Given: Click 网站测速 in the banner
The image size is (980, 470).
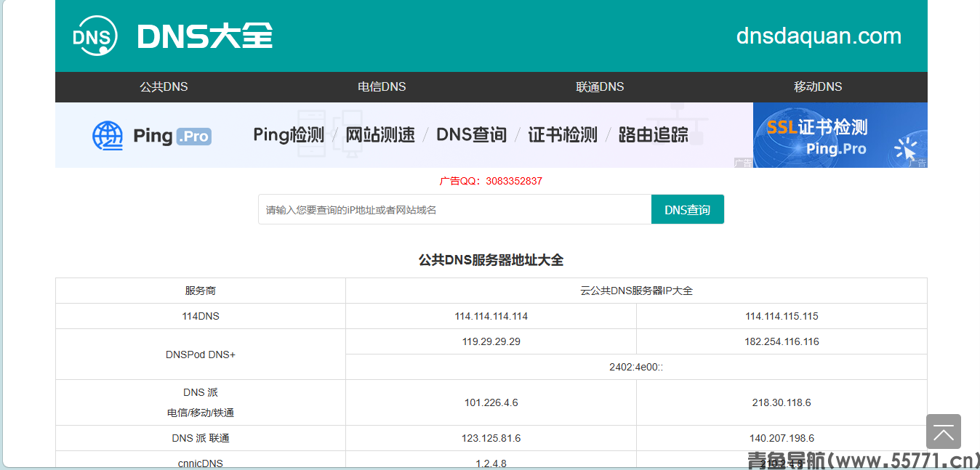Looking at the screenshot, I should [380, 135].
